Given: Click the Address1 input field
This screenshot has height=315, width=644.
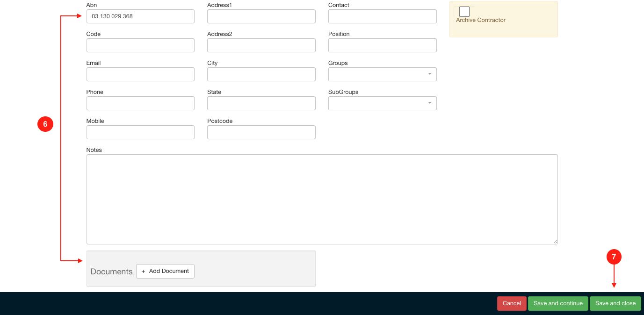Looking at the screenshot, I should pos(261,16).
